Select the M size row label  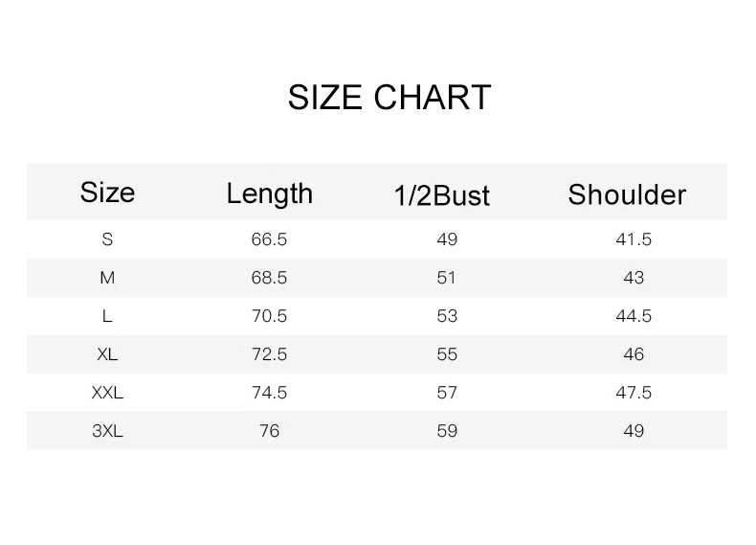click(x=107, y=278)
